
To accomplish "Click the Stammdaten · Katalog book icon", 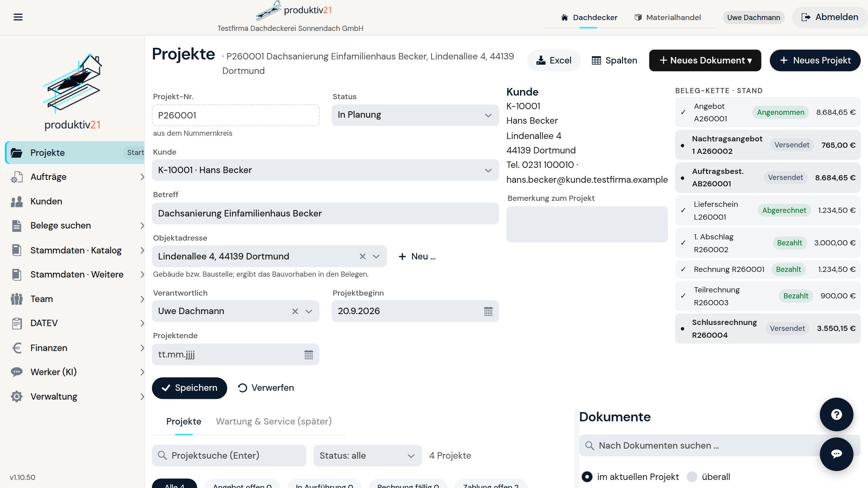I will [16, 250].
